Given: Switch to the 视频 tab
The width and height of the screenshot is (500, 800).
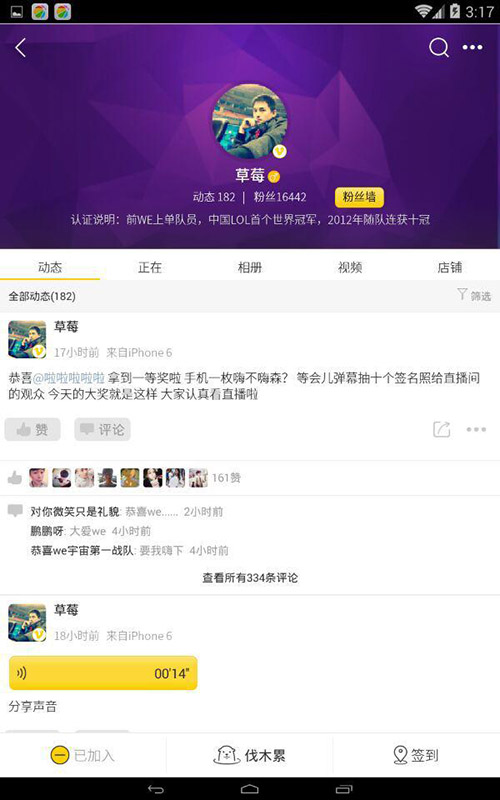Looking at the screenshot, I should click(x=350, y=267).
